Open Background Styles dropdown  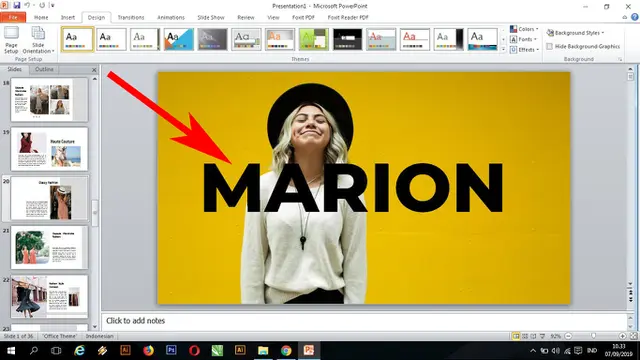click(576, 33)
